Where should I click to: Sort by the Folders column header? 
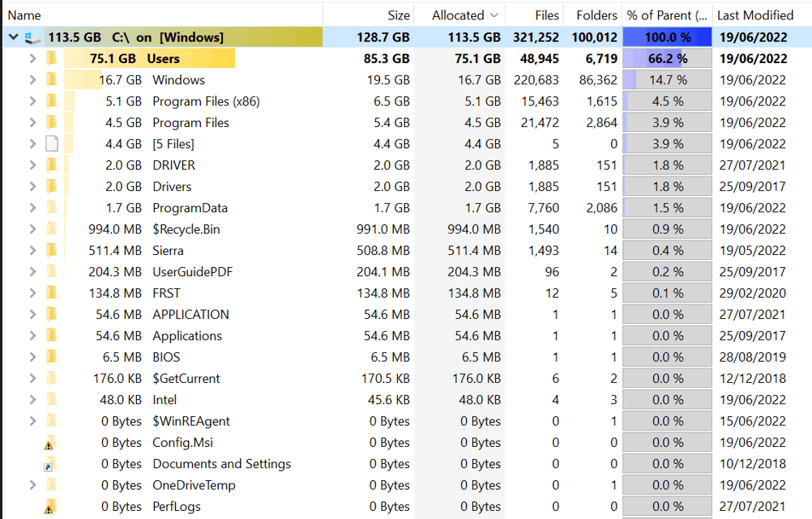(x=592, y=15)
